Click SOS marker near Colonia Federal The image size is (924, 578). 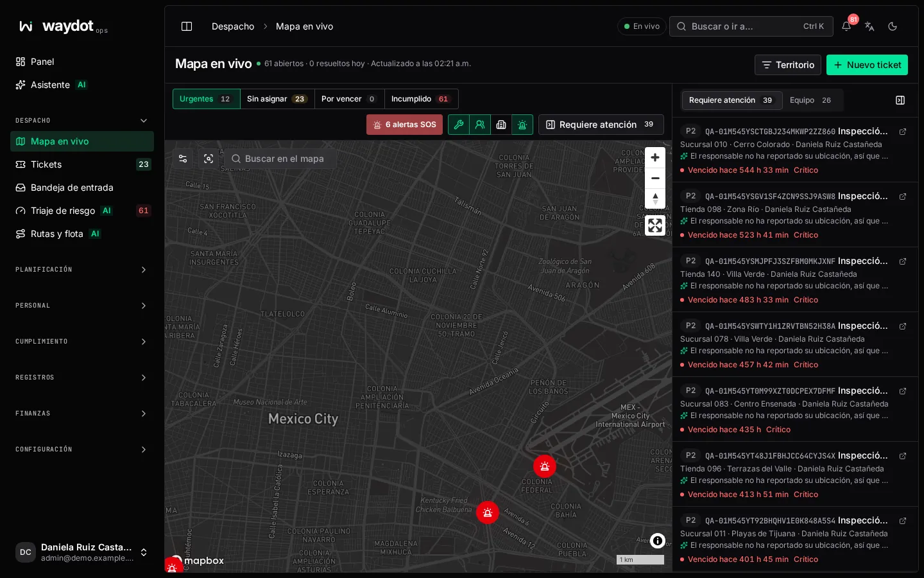[x=545, y=466]
